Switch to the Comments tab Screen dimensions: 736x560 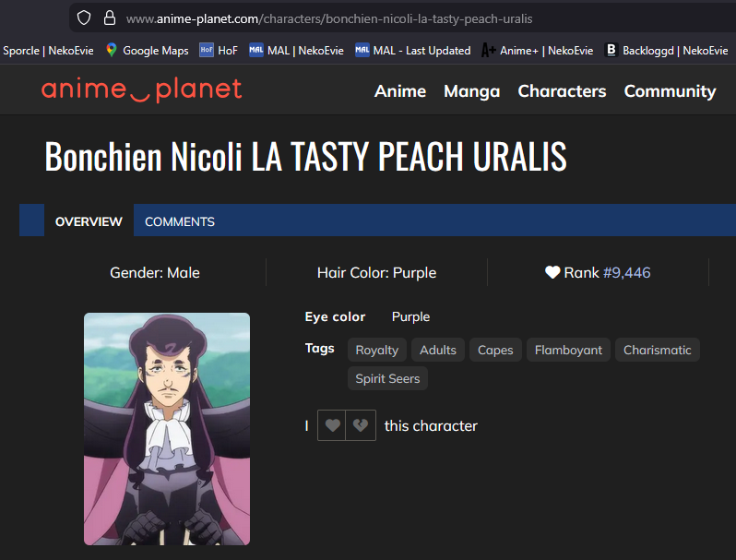click(x=180, y=221)
